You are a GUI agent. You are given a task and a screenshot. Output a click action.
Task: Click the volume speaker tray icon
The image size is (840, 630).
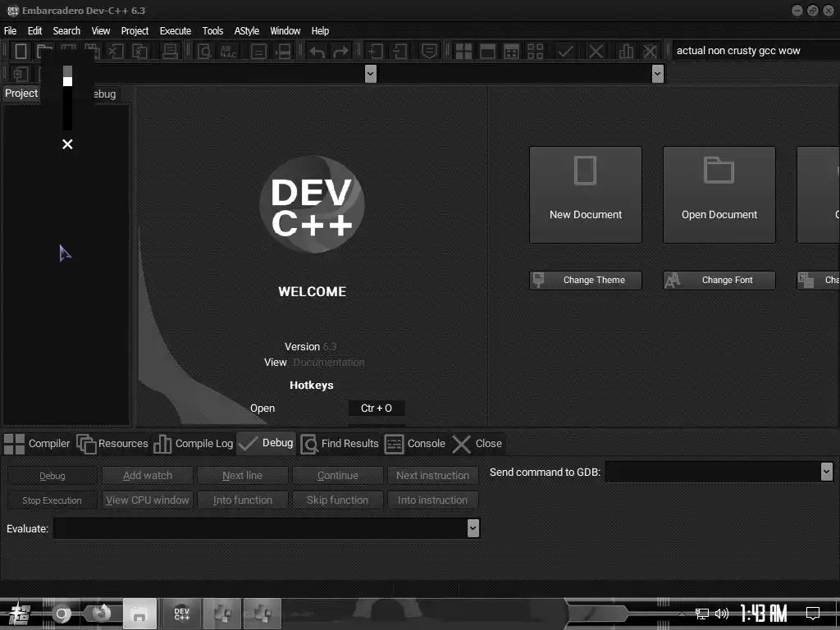722,614
